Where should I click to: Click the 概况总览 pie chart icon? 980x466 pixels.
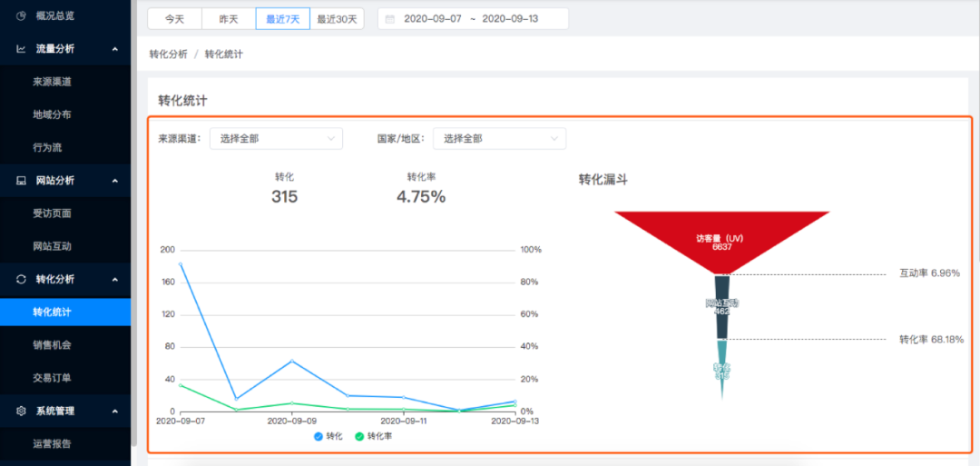point(21,15)
